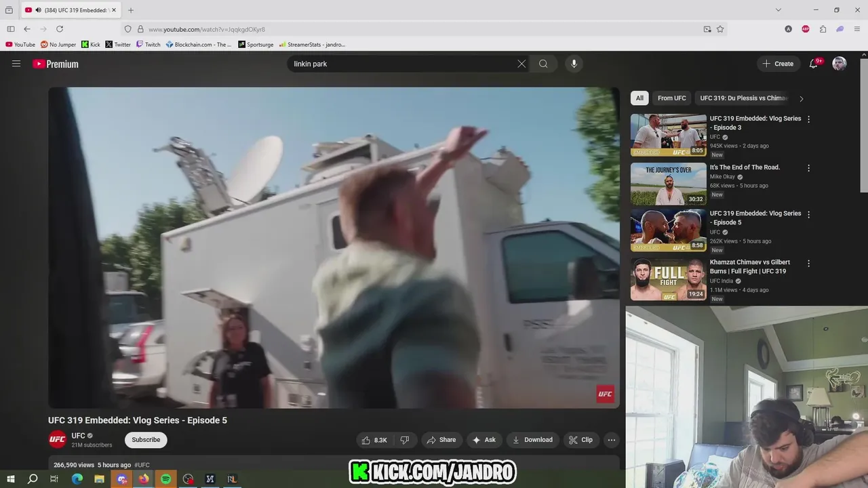Open Windows taskbar search
The height and width of the screenshot is (488, 868).
pyautogui.click(x=33, y=479)
